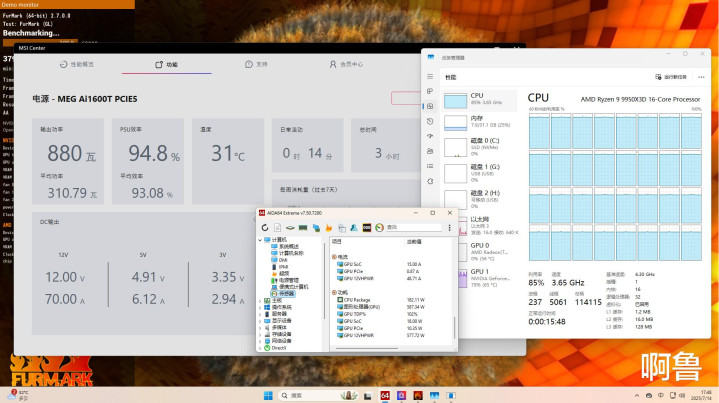Viewport: 719px width, 403px height.
Task: Select the 功能 tab in MSI Center
Action: click(x=166, y=64)
